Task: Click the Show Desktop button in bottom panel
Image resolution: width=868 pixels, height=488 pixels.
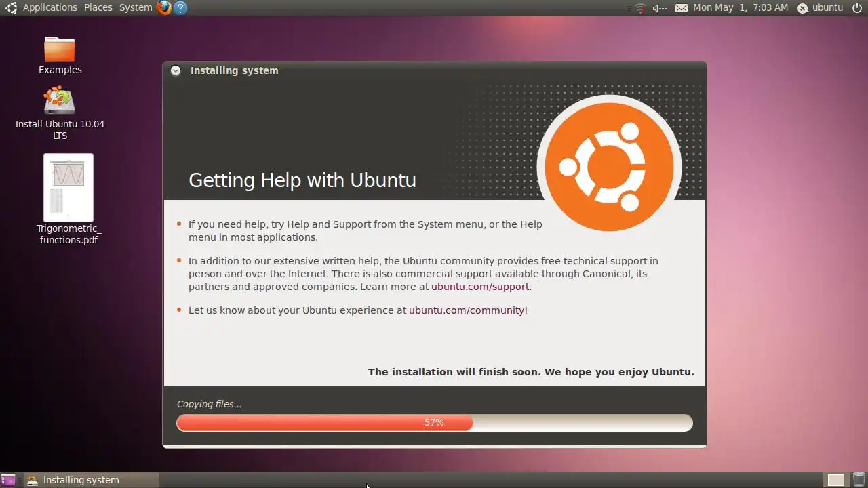Action: point(8,480)
